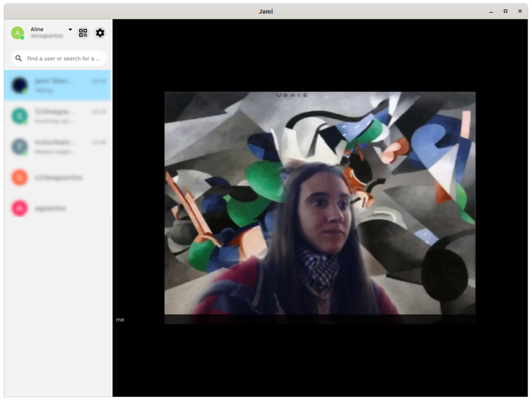Viewport: 532px width, 401px height.
Task: Minimize the Jami window
Action: [x=491, y=11]
